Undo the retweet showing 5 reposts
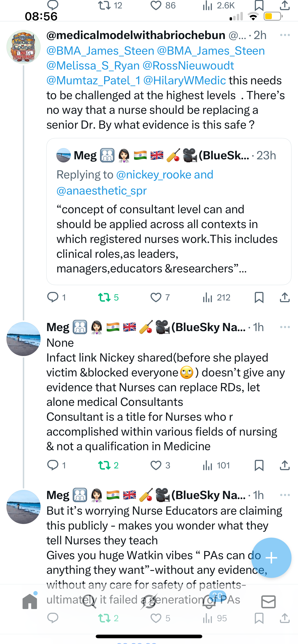Viewport: 298px width, 644px height. click(x=104, y=297)
